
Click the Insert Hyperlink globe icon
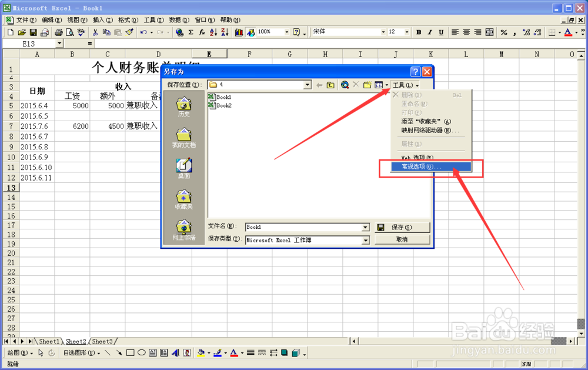(x=179, y=32)
